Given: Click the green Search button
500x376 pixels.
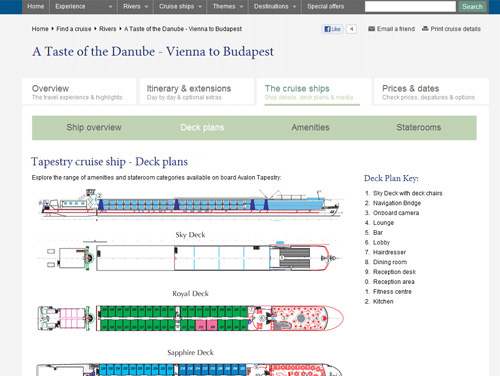Looking at the screenshot, I should pyautogui.click(x=472, y=6).
